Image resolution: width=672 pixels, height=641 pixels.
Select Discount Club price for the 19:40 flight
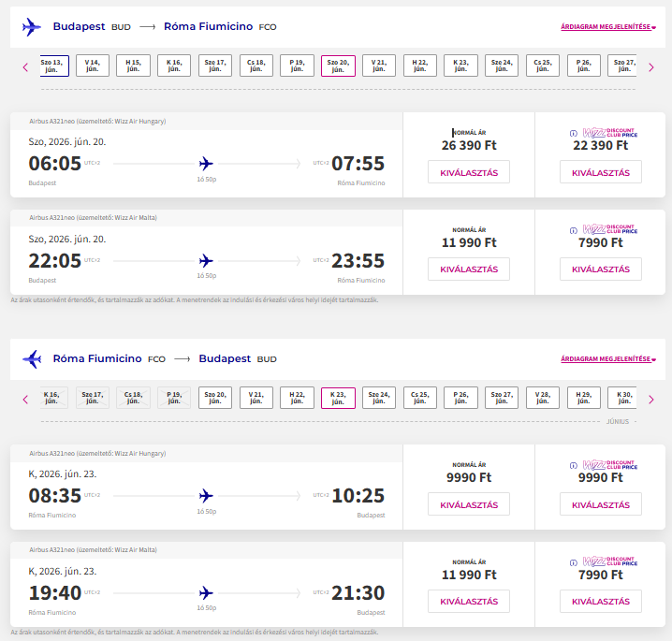pos(600,602)
